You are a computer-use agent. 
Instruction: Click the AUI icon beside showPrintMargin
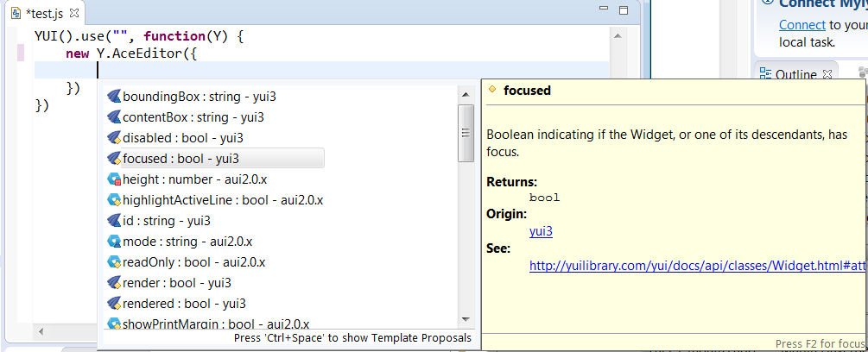click(x=114, y=324)
